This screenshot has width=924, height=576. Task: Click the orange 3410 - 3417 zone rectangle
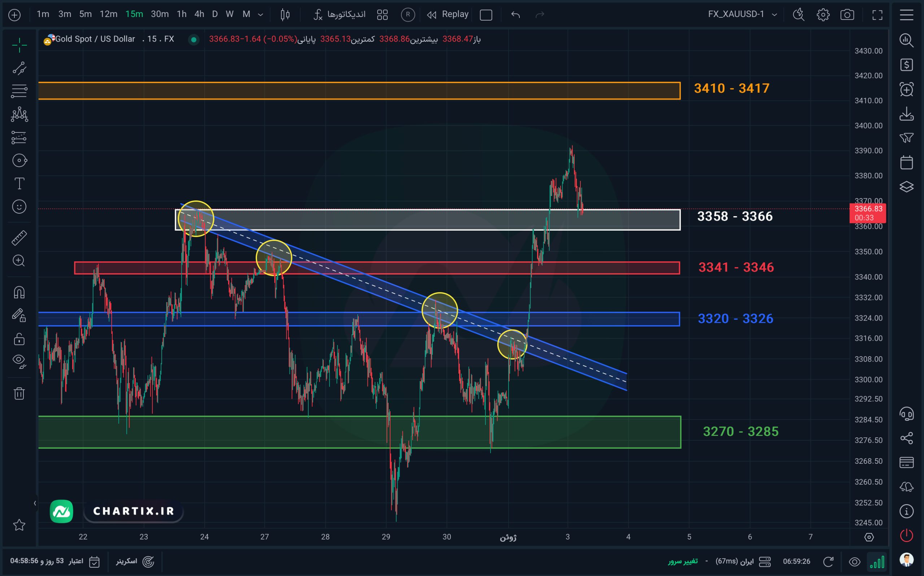coord(359,91)
